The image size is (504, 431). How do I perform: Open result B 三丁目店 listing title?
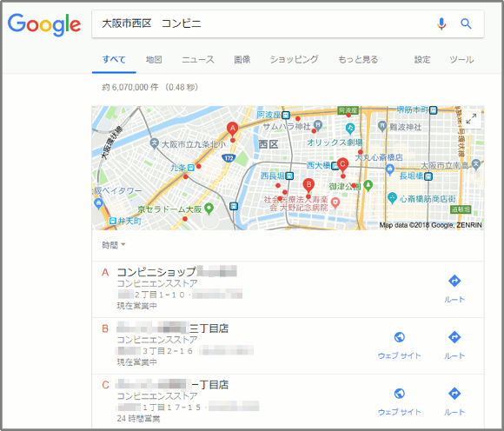point(173,328)
